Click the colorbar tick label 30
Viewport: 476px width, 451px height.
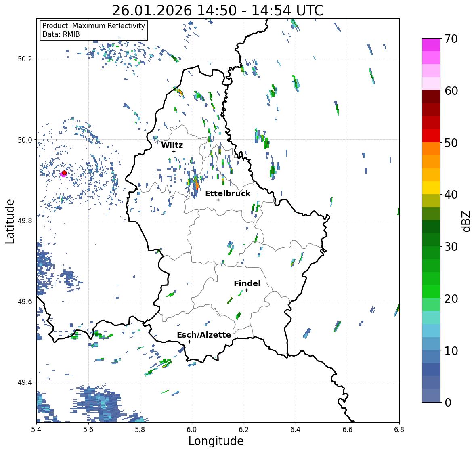point(451,247)
